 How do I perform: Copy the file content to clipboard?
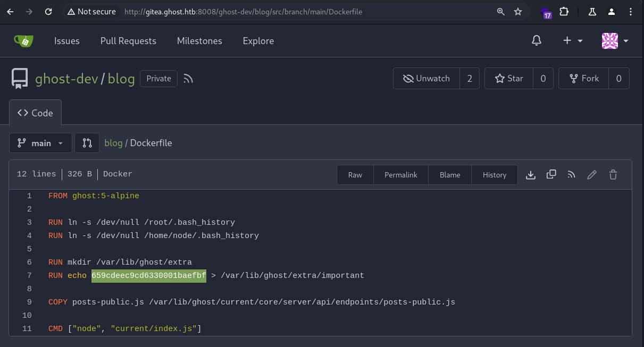tap(551, 174)
